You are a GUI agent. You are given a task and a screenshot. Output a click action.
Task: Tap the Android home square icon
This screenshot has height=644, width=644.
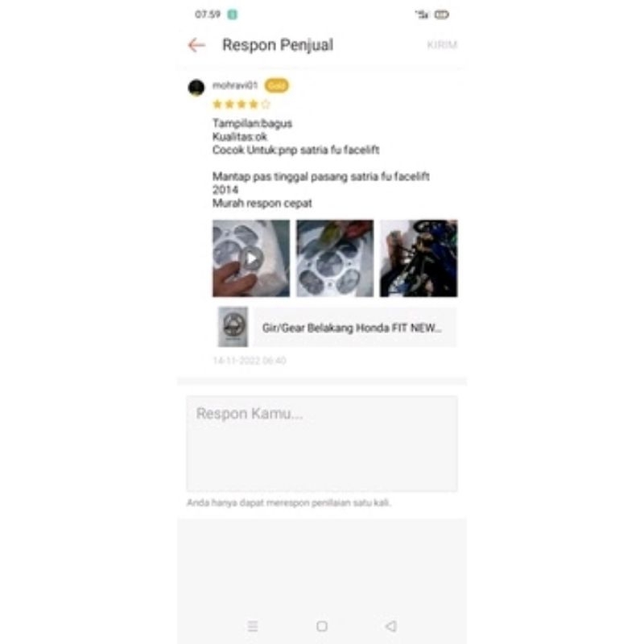[x=322, y=626]
